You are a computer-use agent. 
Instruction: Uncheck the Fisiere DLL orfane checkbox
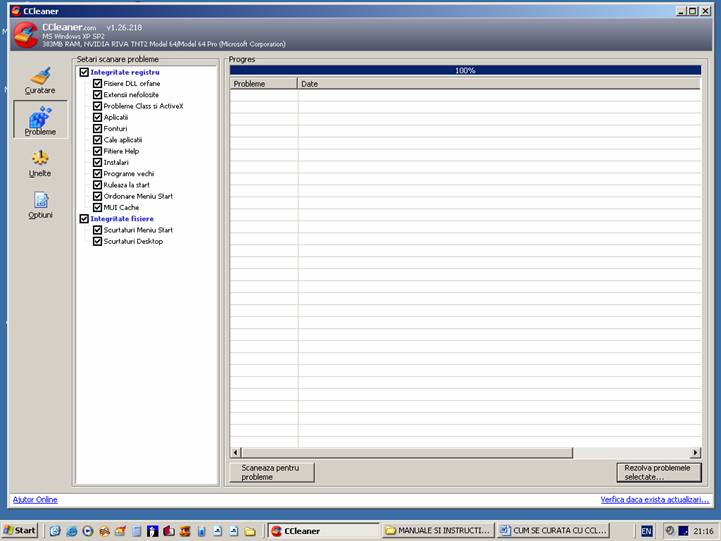[x=98, y=83]
